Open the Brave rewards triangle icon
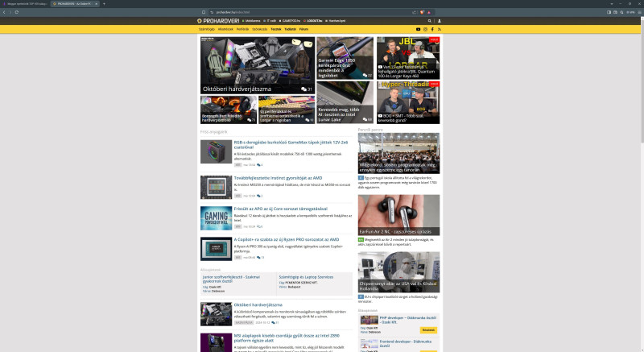644x352 pixels. 429,12
